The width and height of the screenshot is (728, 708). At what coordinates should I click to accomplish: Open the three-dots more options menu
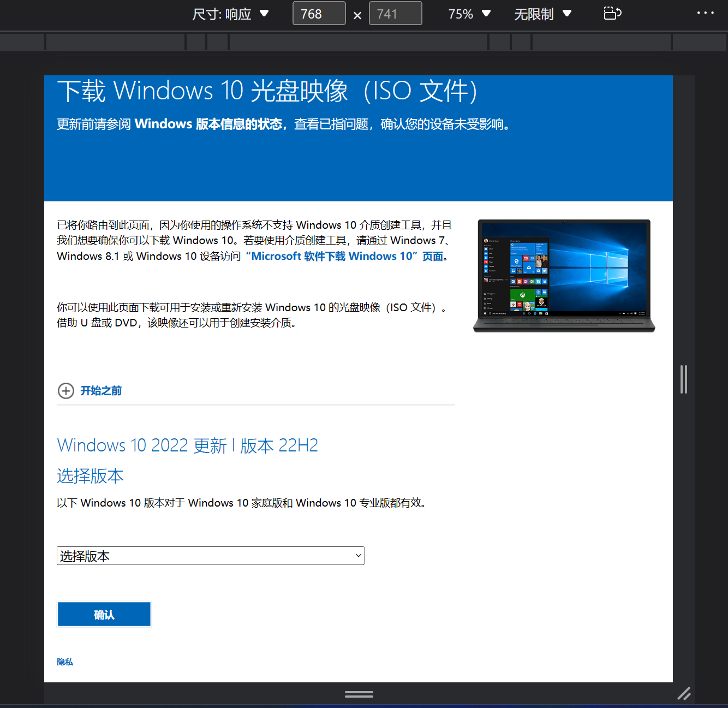[x=705, y=13]
